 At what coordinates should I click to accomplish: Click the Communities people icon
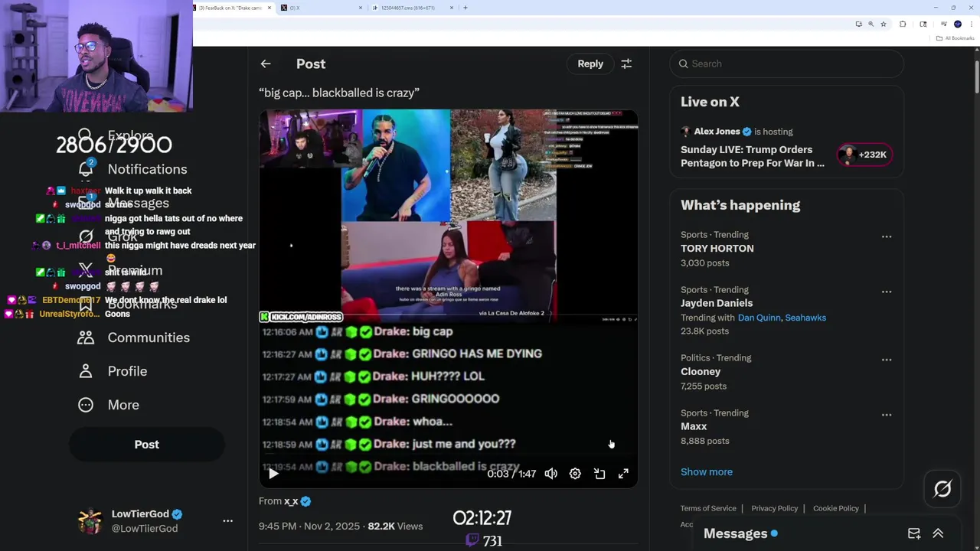[x=86, y=337]
